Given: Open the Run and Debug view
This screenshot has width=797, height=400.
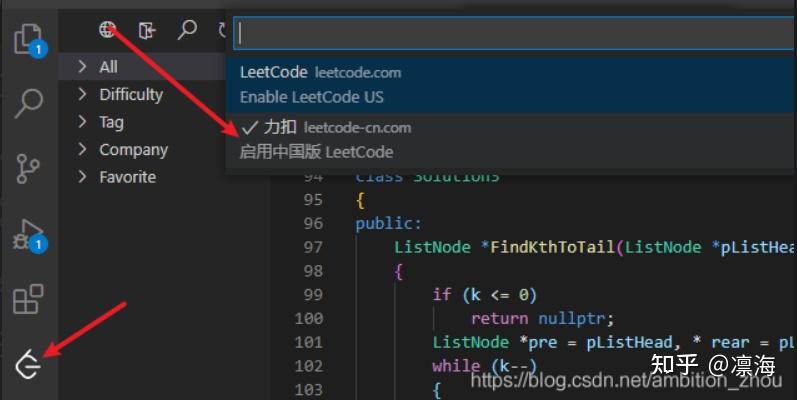Looking at the screenshot, I should pos(28,235).
